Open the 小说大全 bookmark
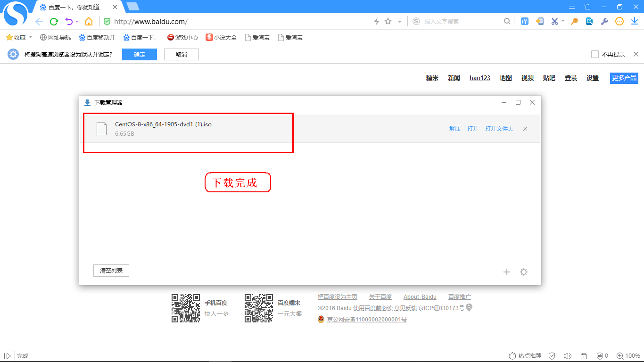This screenshot has height=362, width=644. tap(221, 37)
